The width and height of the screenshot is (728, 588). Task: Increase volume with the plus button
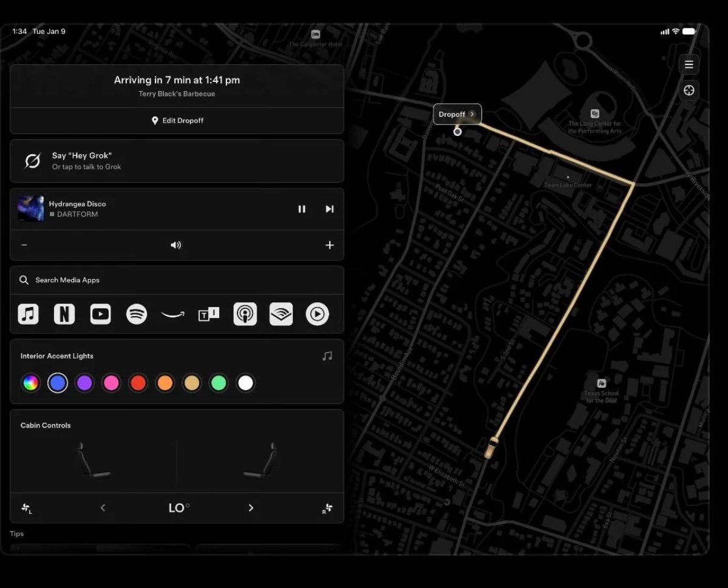tap(330, 245)
